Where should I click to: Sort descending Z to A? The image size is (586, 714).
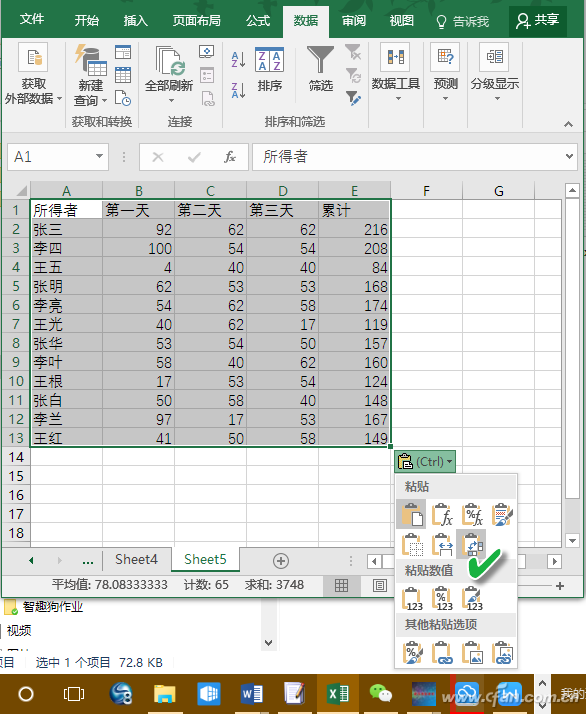(x=238, y=90)
